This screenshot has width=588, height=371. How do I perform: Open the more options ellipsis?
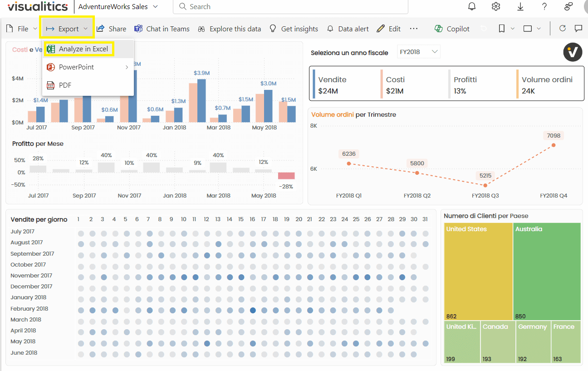(413, 29)
